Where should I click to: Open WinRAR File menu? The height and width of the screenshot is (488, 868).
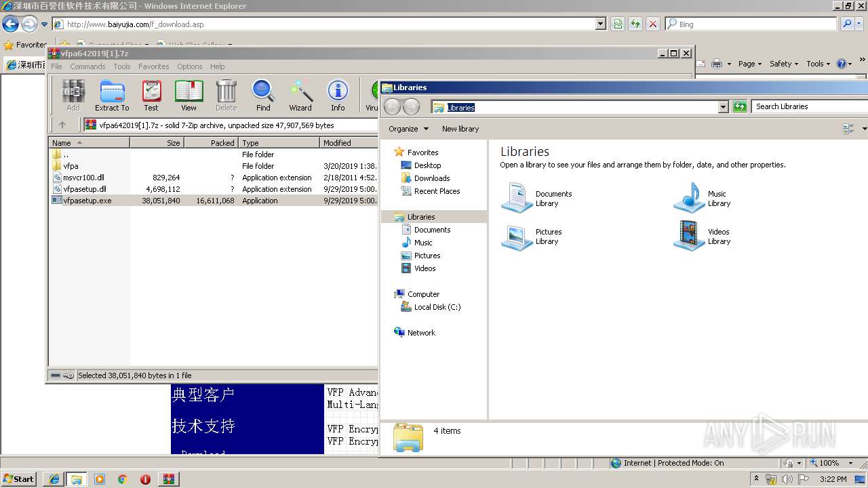[56, 66]
